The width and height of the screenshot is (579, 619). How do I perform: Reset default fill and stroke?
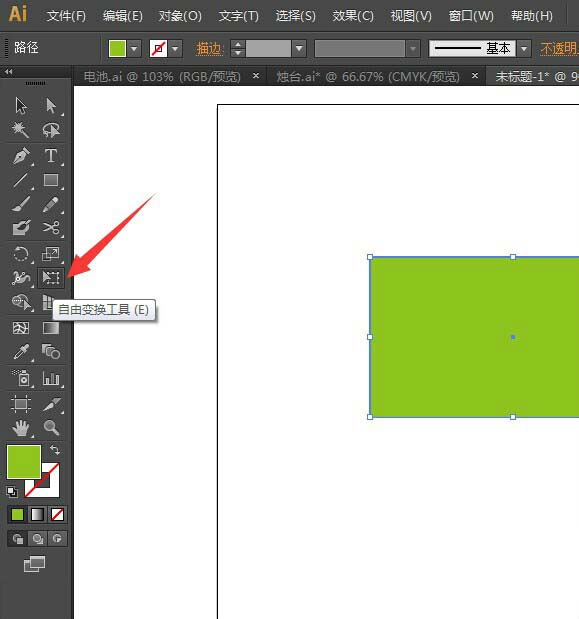12,492
